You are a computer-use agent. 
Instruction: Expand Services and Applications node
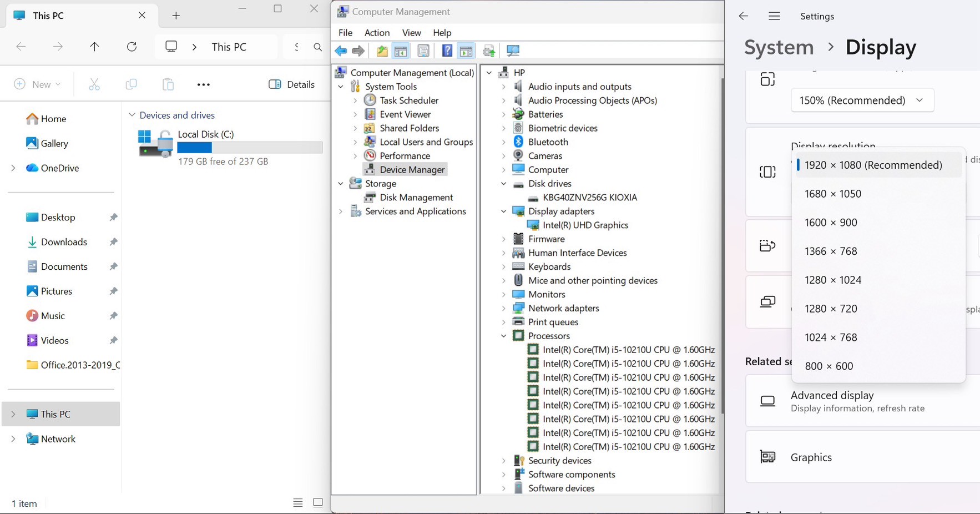pyautogui.click(x=341, y=211)
